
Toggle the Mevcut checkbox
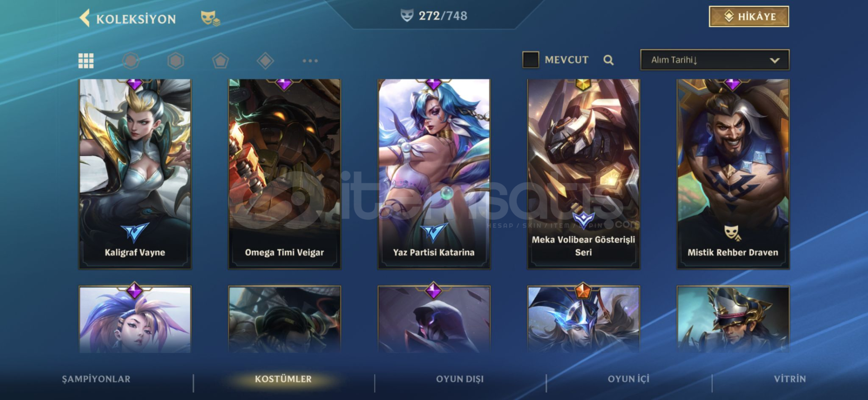pyautogui.click(x=530, y=60)
